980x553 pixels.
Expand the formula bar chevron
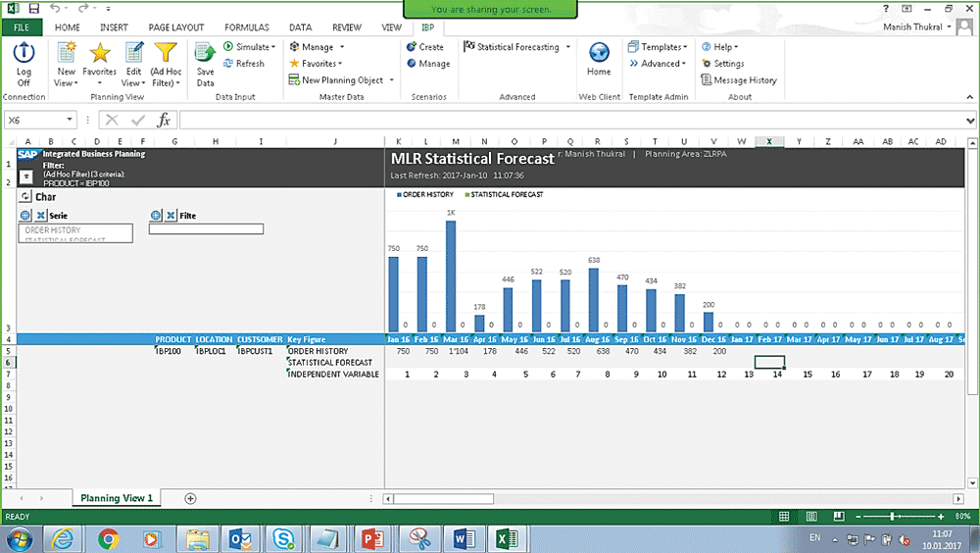point(970,120)
